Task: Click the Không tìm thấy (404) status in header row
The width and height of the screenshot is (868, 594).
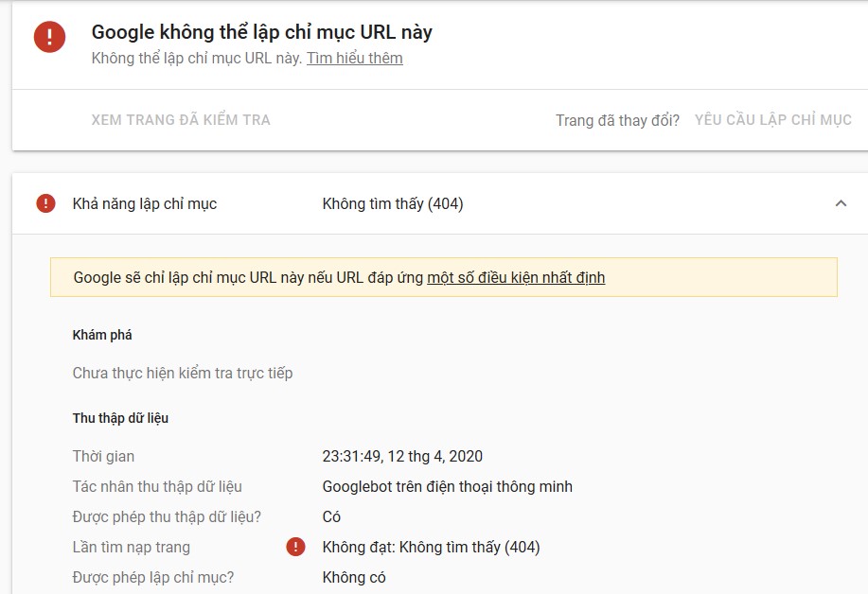Action: 393,204
